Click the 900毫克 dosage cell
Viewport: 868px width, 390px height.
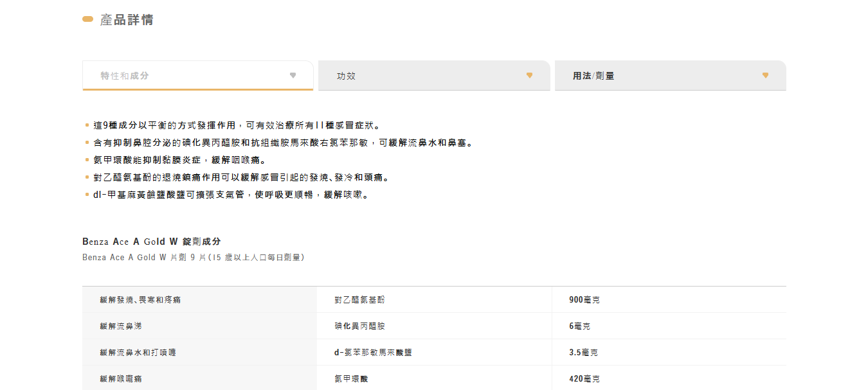point(584,300)
